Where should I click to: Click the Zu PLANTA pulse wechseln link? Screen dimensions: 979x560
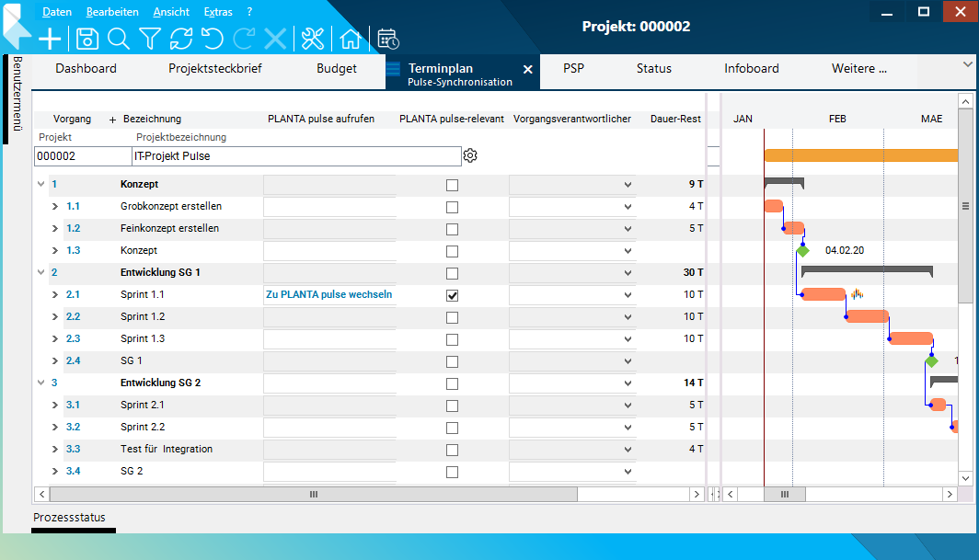coord(328,295)
